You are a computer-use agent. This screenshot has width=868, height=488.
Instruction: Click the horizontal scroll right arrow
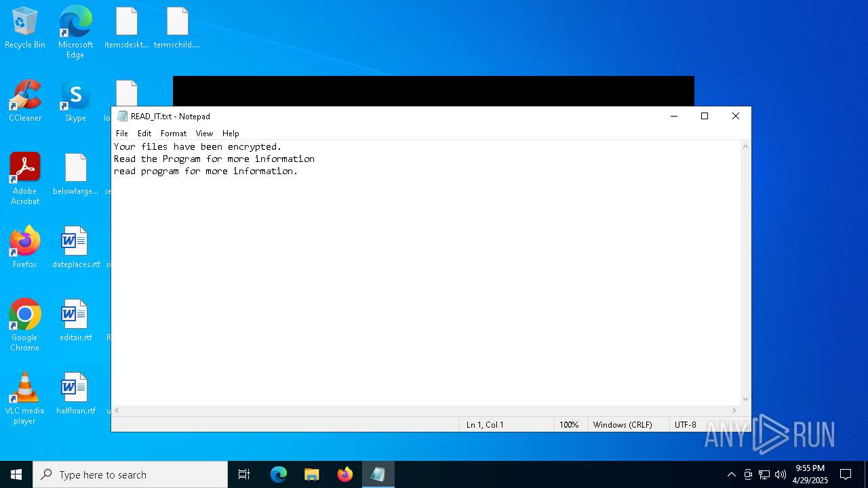734,411
